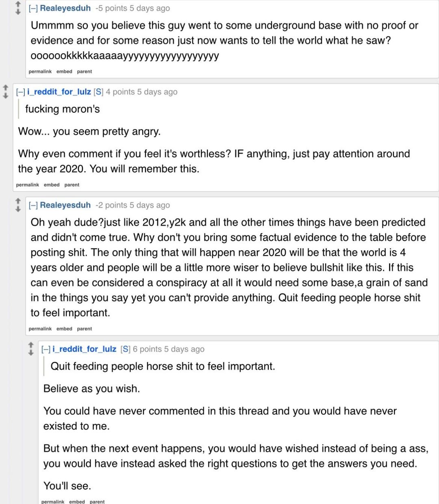Downvote Realeyesduh's first comment about the underground base
Viewport: 439px width, 504px height.
18,11
